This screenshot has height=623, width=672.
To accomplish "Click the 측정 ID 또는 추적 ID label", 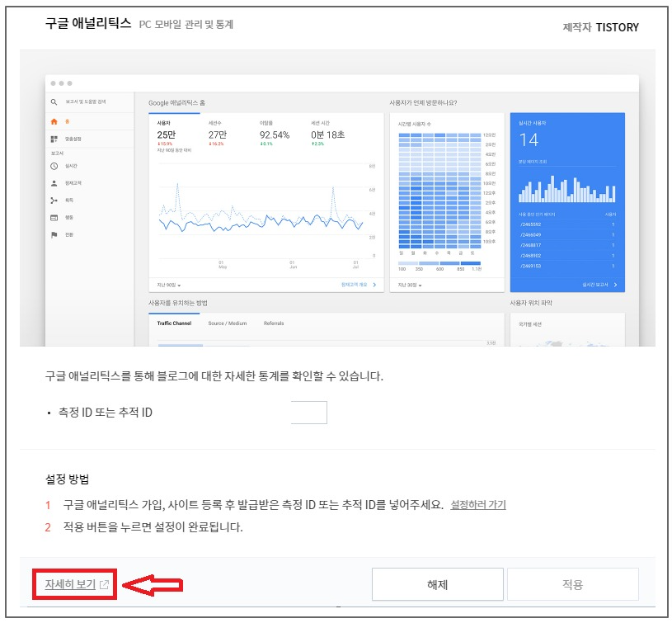I will pyautogui.click(x=105, y=413).
